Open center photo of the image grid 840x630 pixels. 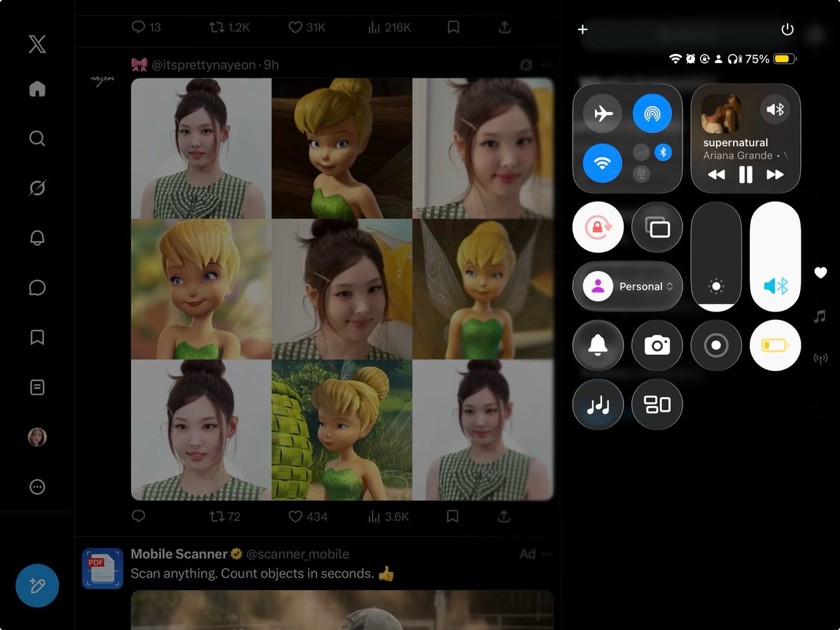click(x=342, y=289)
